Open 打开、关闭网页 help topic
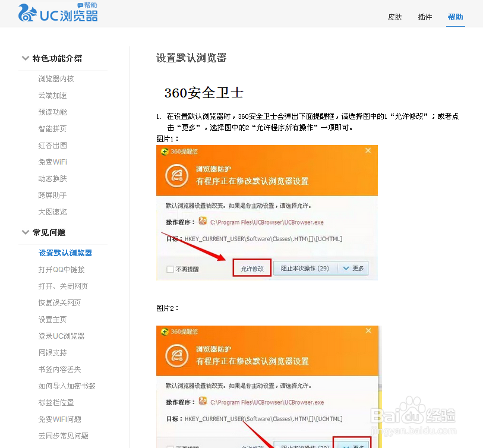Image resolution: width=483 pixels, height=448 pixels. [x=63, y=286]
